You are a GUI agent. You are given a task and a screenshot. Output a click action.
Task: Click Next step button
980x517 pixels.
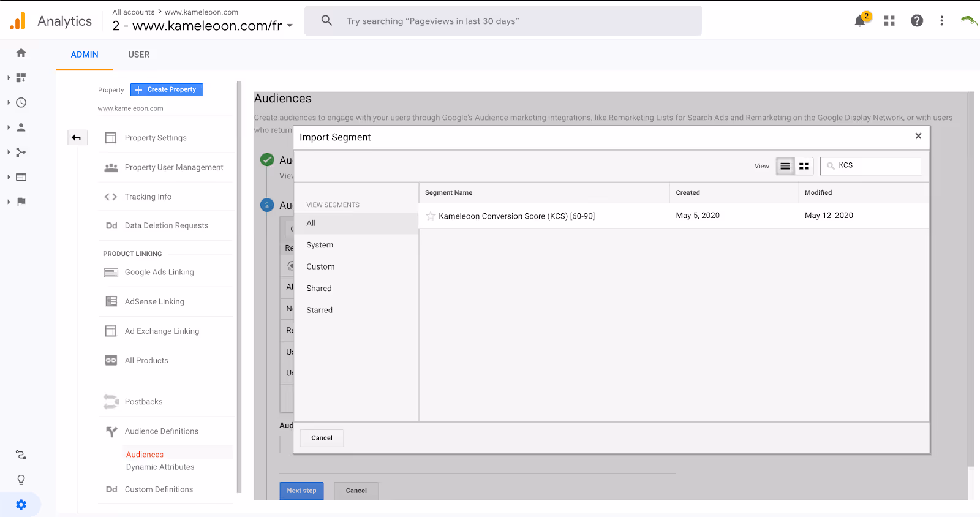[301, 491]
